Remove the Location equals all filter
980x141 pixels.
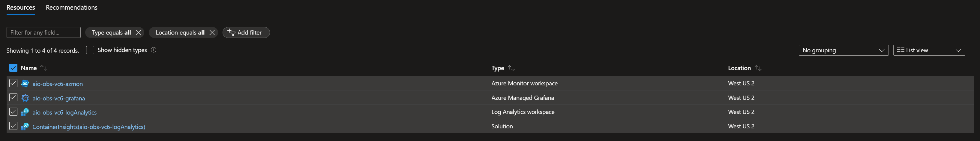tap(212, 32)
